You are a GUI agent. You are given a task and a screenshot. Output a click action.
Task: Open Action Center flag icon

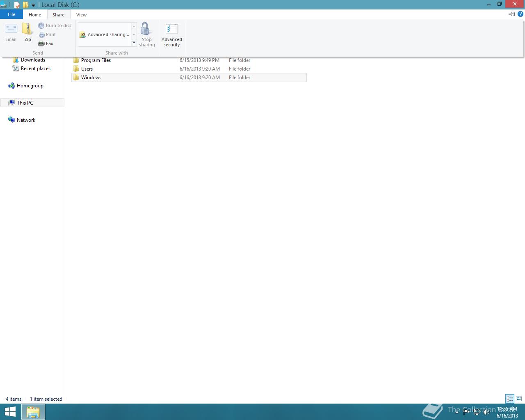coord(467,412)
